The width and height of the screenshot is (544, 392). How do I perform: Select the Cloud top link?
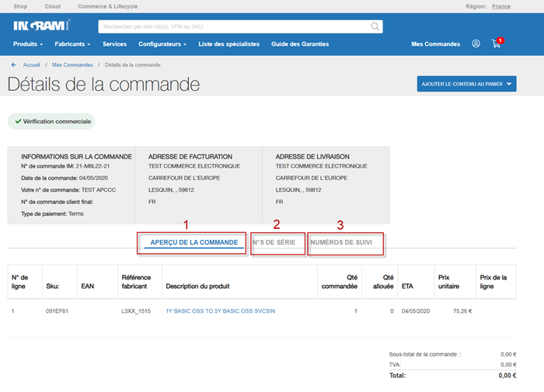click(52, 6)
